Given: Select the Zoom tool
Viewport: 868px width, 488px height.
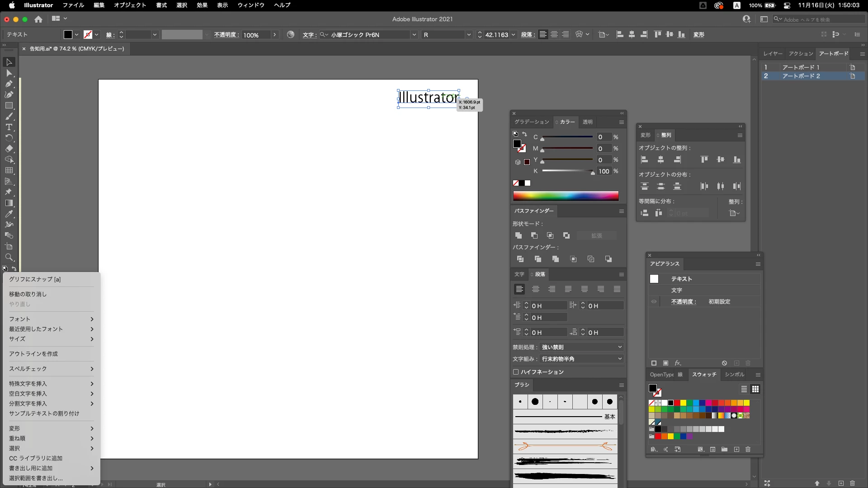Looking at the screenshot, I should tap(9, 258).
